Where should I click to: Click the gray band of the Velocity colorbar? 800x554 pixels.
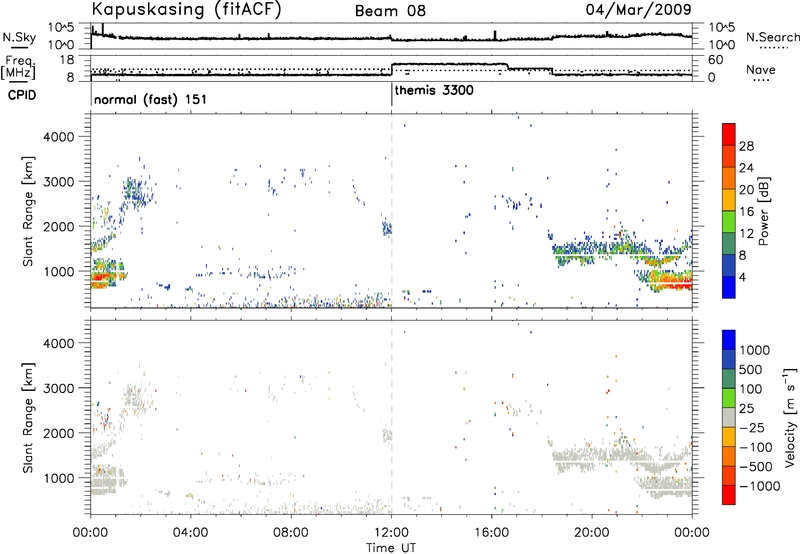(729, 417)
